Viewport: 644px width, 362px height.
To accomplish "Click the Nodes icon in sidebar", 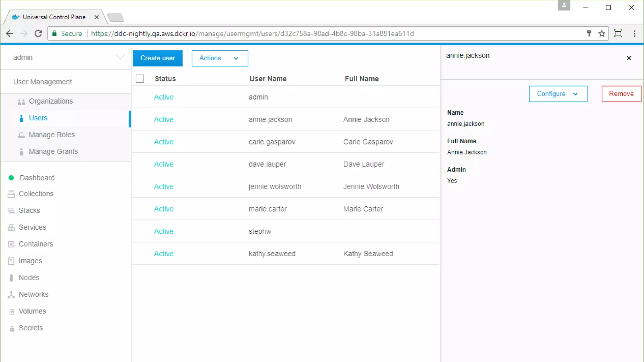I will click(11, 278).
